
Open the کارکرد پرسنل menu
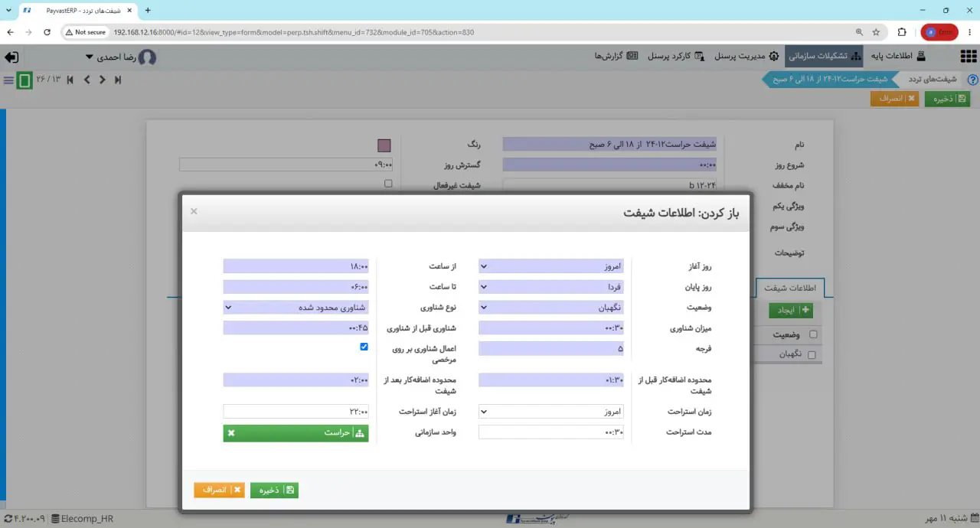pos(676,57)
